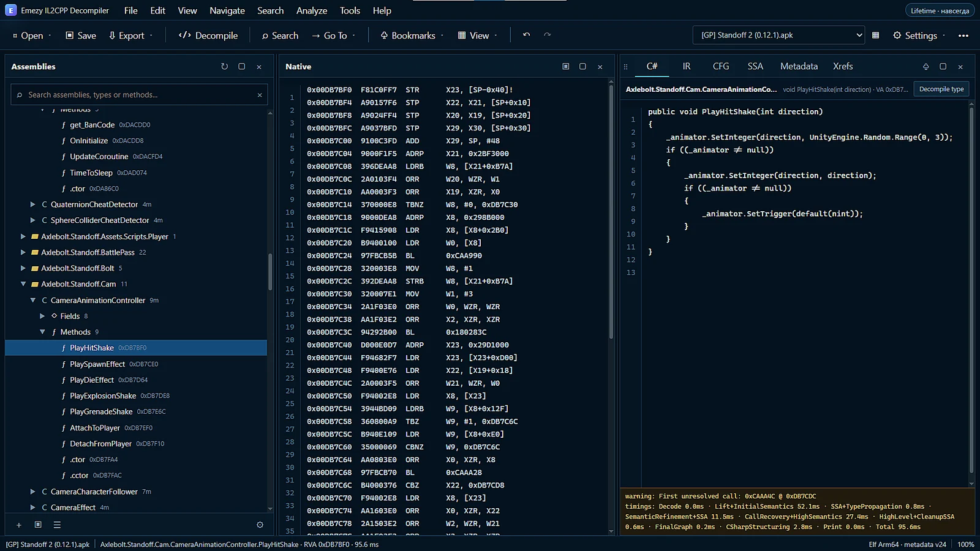980x551 pixels.
Task: Click the Decompile toolbar button
Action: 208,36
